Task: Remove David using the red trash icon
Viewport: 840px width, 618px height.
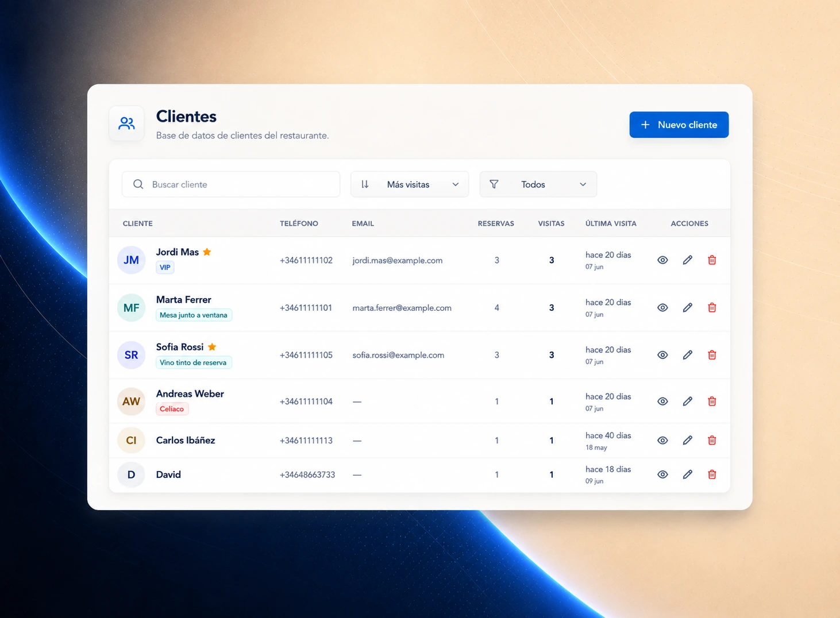Action: click(x=712, y=474)
